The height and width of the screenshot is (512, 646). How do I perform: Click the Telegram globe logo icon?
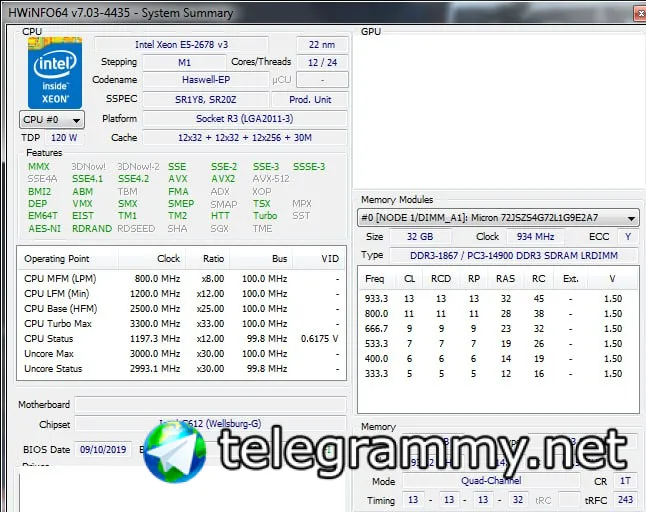click(x=175, y=452)
